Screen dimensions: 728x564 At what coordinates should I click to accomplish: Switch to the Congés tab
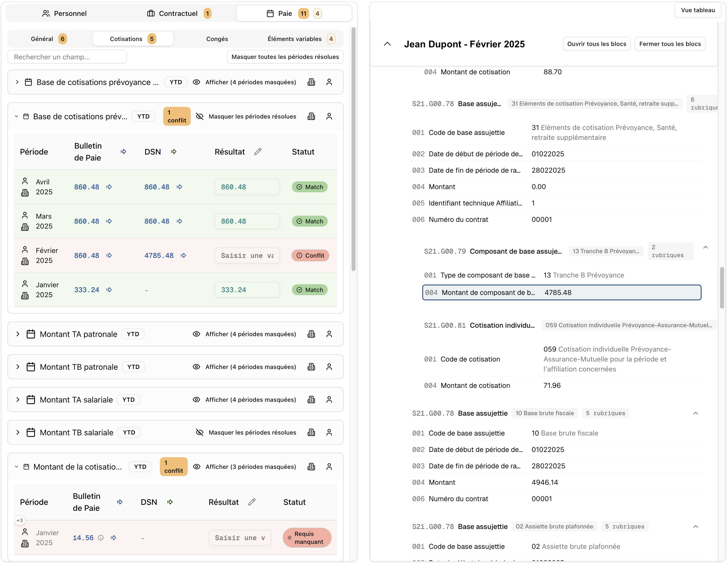coord(217,39)
